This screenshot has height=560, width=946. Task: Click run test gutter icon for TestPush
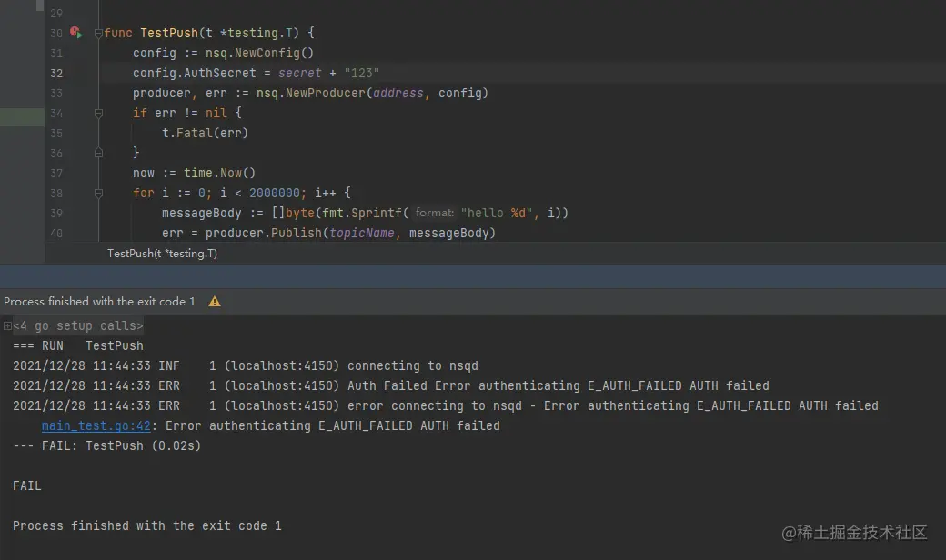click(75, 32)
